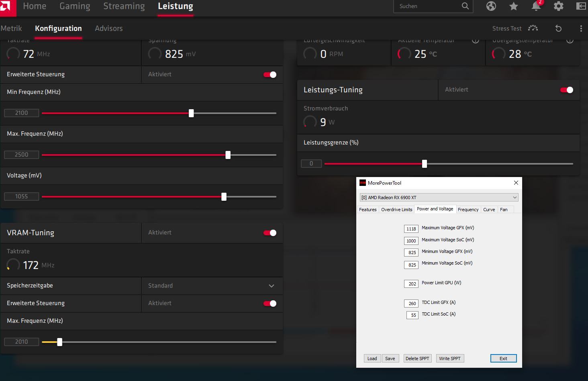The width and height of the screenshot is (588, 381).
Task: Open the Gaming tab
Action: coord(75,6)
